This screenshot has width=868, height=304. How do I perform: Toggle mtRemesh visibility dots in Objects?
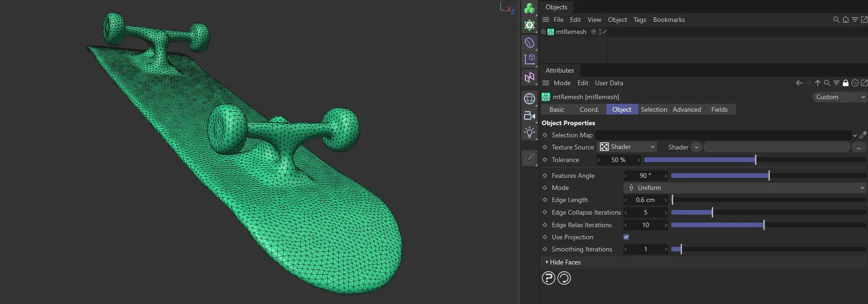click(600, 32)
